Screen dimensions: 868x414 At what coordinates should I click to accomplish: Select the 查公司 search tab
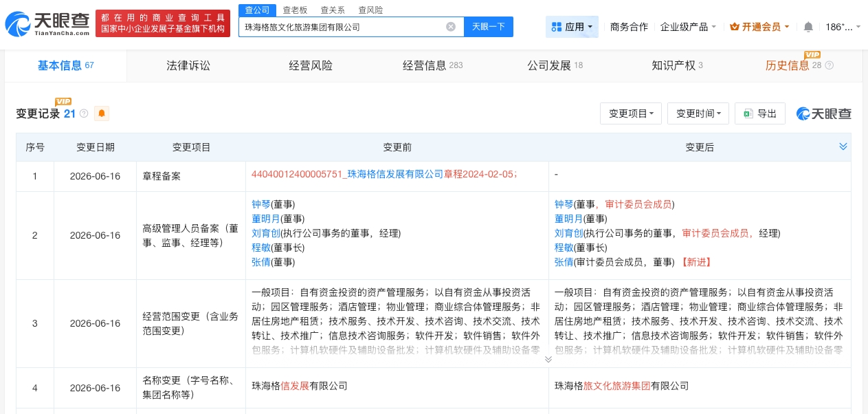coord(258,10)
